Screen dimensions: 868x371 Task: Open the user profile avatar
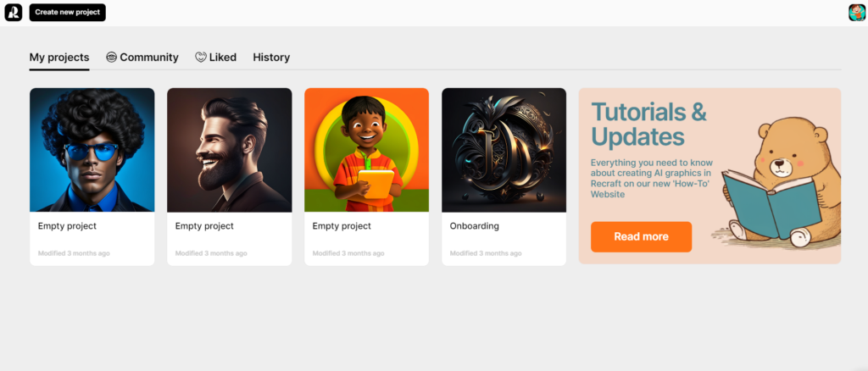(857, 12)
